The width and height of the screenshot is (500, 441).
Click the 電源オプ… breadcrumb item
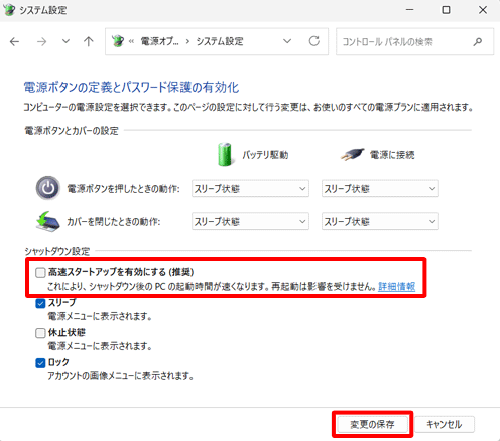point(159,41)
